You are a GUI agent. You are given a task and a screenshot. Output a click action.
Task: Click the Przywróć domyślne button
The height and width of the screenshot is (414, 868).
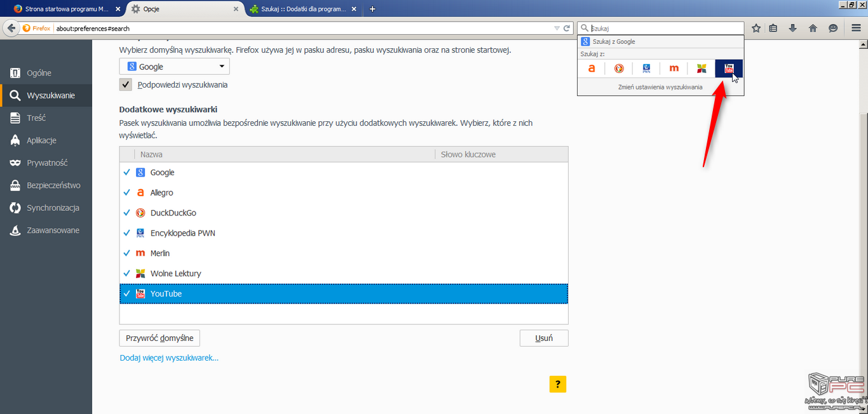point(159,338)
